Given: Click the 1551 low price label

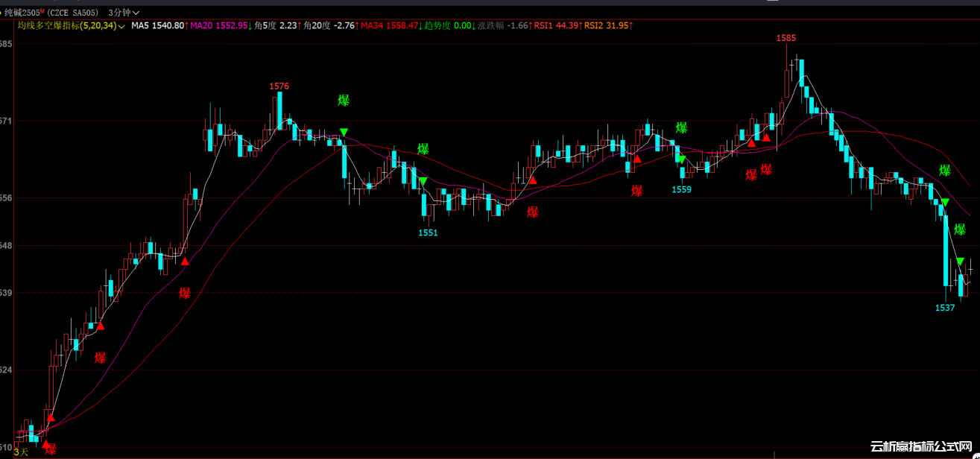Looking at the screenshot, I should point(429,232).
